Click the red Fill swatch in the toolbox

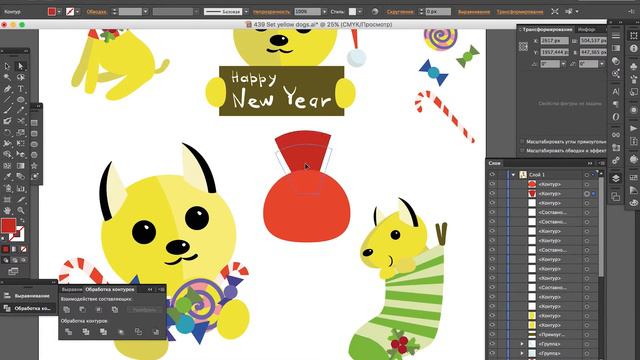[x=8, y=226]
